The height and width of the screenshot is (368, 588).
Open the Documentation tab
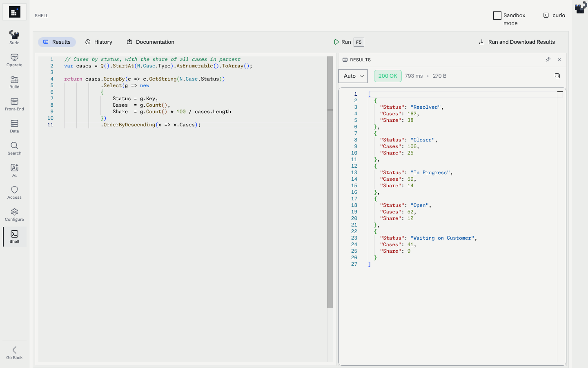pos(151,42)
